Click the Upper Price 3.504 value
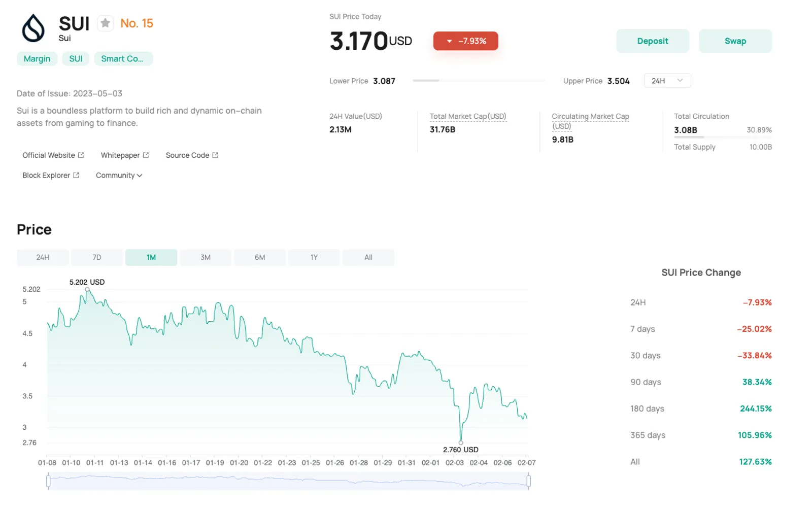812x512 pixels. tap(618, 81)
